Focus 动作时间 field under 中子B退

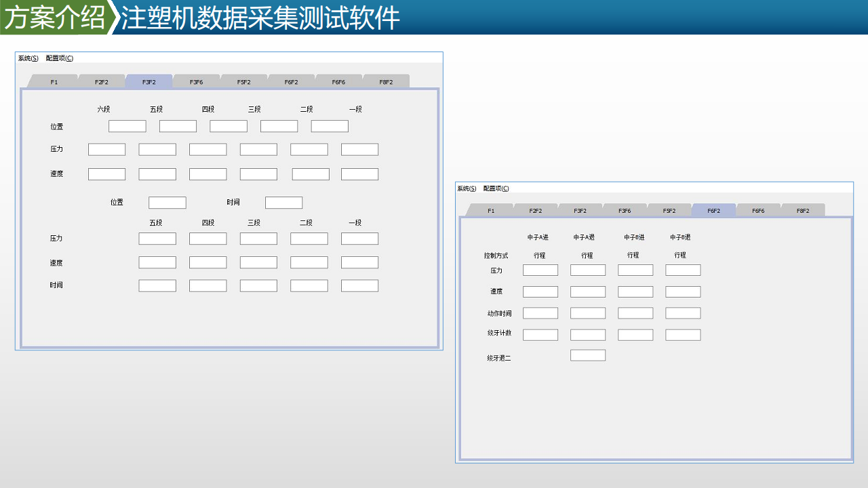(x=683, y=313)
